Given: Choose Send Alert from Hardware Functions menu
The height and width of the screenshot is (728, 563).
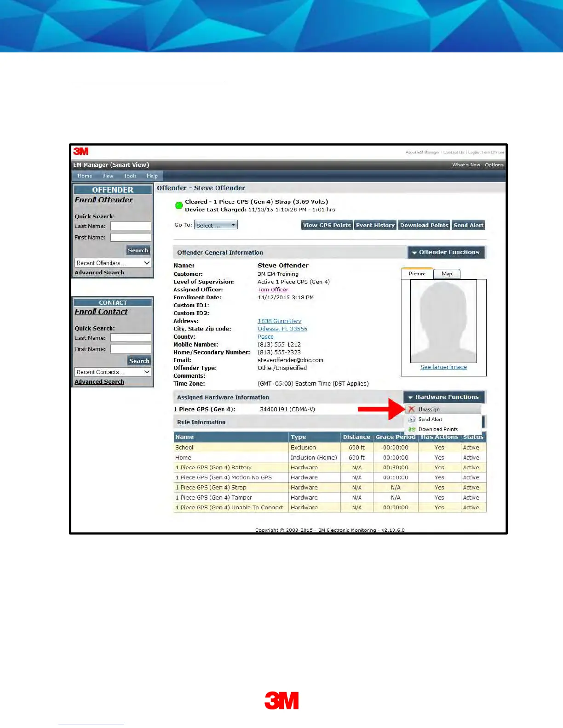Looking at the screenshot, I should point(443,419).
